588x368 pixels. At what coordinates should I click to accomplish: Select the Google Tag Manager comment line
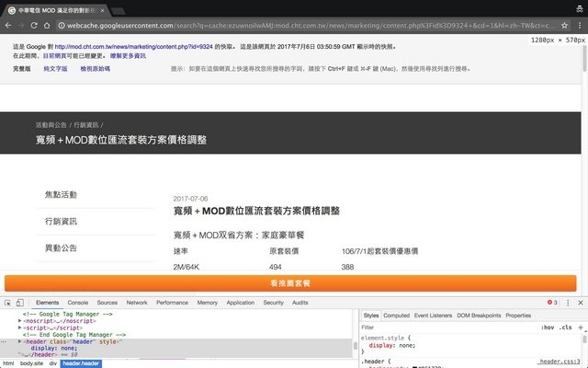[67, 315]
